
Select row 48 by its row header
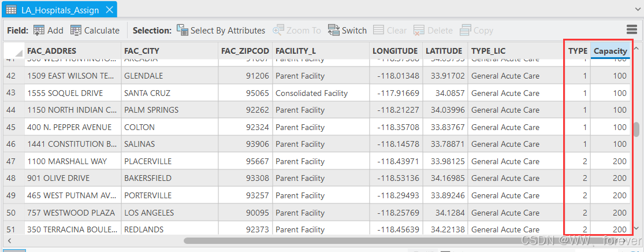click(13, 179)
